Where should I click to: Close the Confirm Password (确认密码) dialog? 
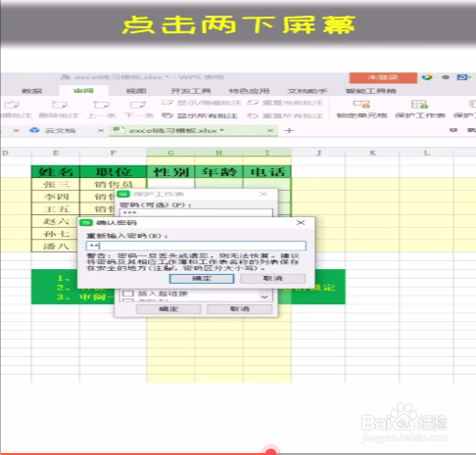301,223
